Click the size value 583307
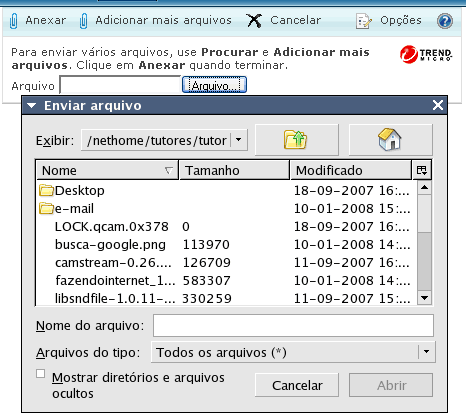The width and height of the screenshot is (466, 413). point(206,281)
